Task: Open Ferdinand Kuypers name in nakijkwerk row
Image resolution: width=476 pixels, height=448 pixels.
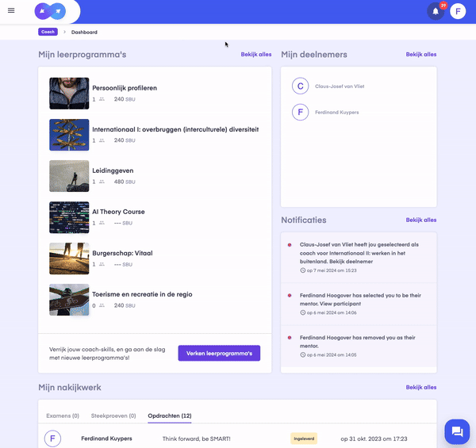Action: 106,438
